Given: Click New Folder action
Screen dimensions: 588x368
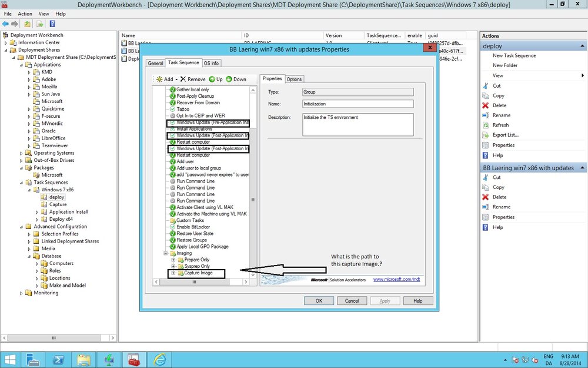Looking at the screenshot, I should (505, 65).
